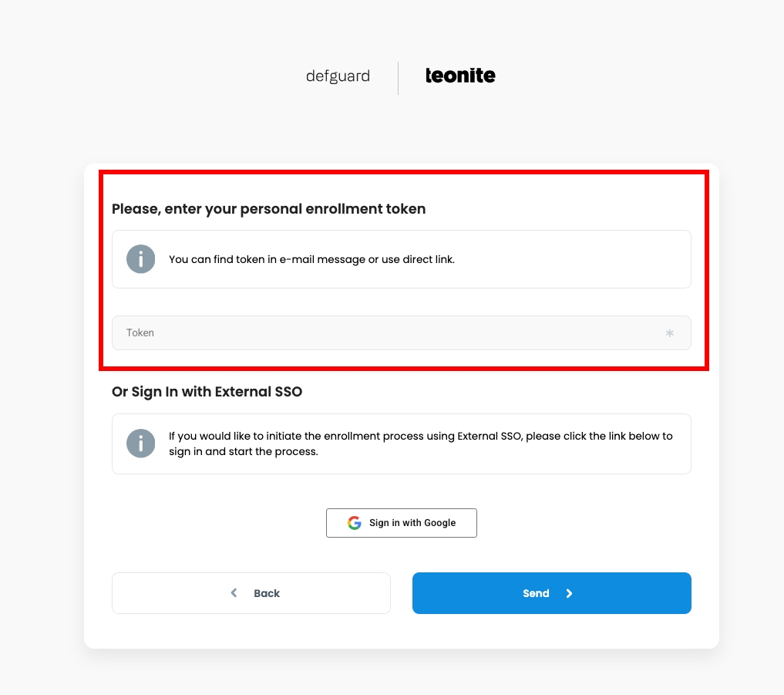Click the info icon beside the token e-mail hint

coord(141,259)
